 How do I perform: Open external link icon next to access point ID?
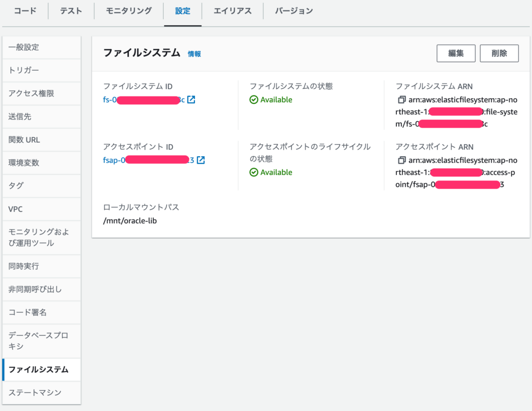[x=201, y=160]
